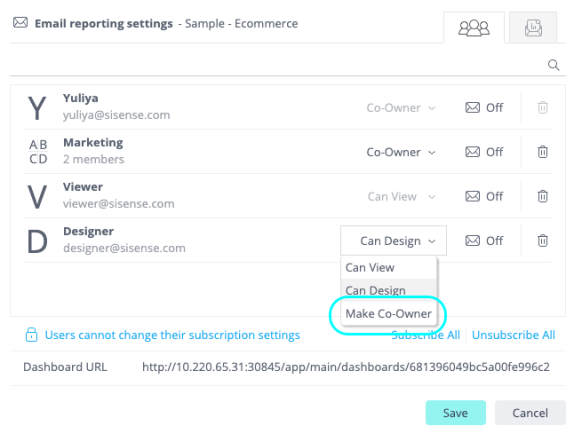
Task: Remove Designer using its trash icon
Action: coord(543,240)
